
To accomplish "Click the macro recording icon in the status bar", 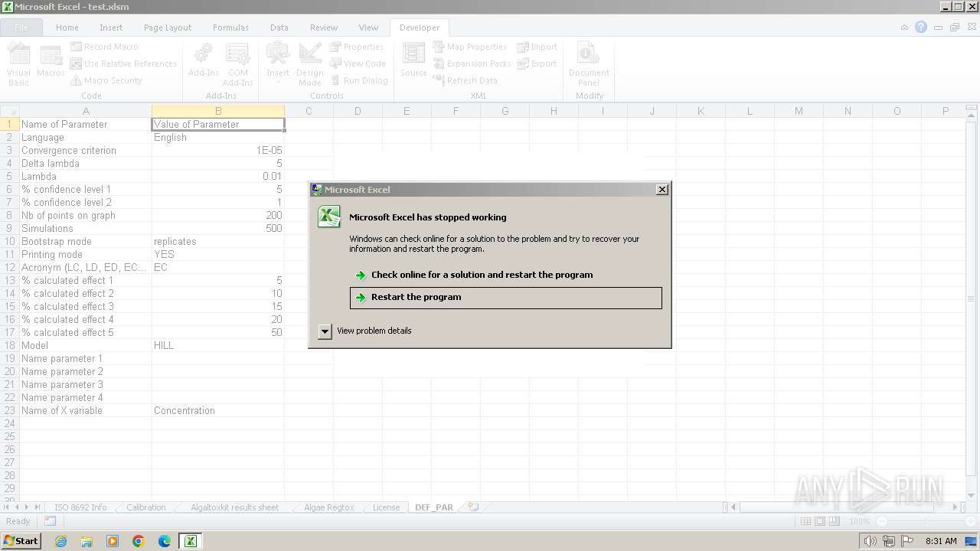I will (50, 521).
